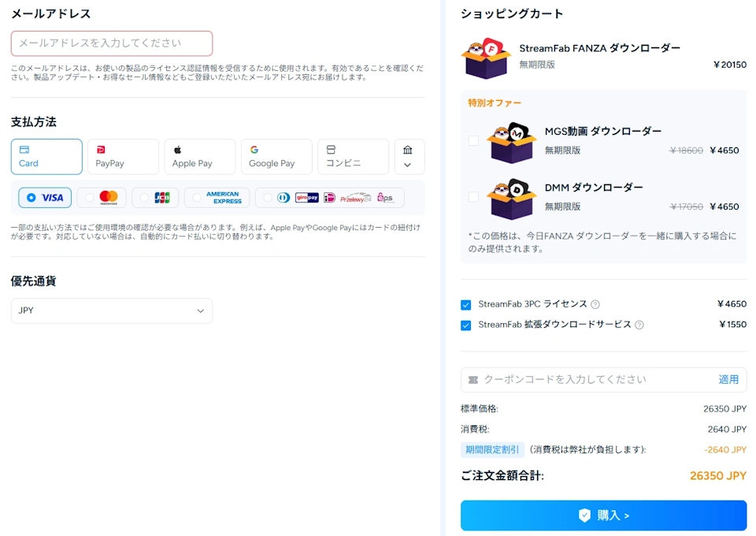This screenshot has width=756, height=536.
Task: Click the help icon beside 拡張ダウンロードサービス
Action: [639, 326]
